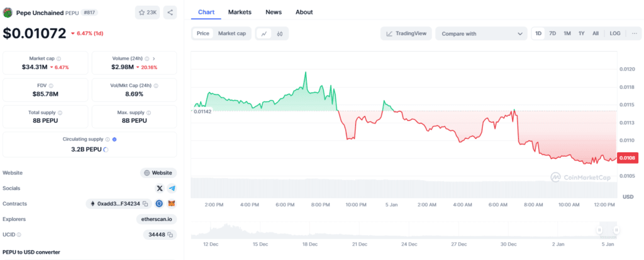Switch chart to Price view
This screenshot has width=644, height=260.
tap(203, 34)
